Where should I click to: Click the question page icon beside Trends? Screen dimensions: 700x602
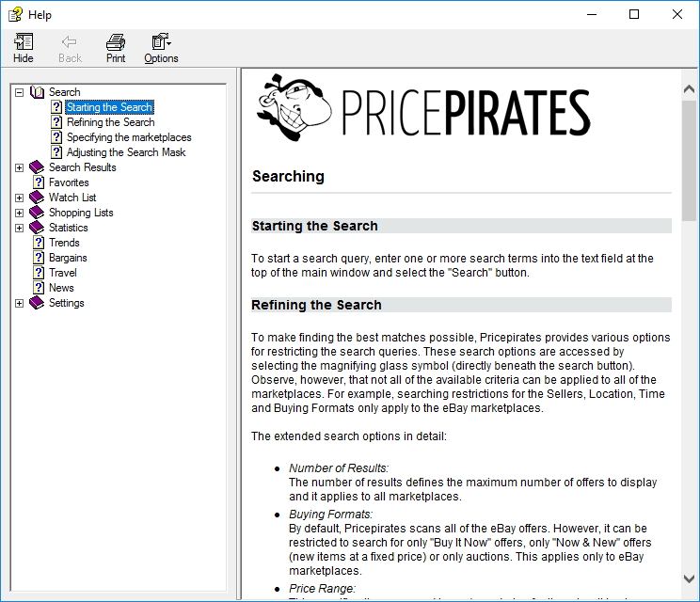pyautogui.click(x=39, y=243)
